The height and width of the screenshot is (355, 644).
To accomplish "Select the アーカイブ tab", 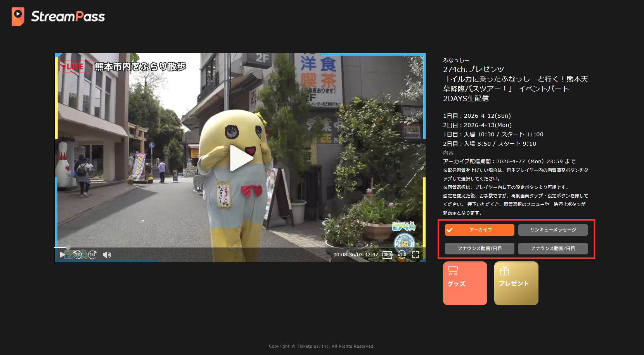I will [x=480, y=230].
